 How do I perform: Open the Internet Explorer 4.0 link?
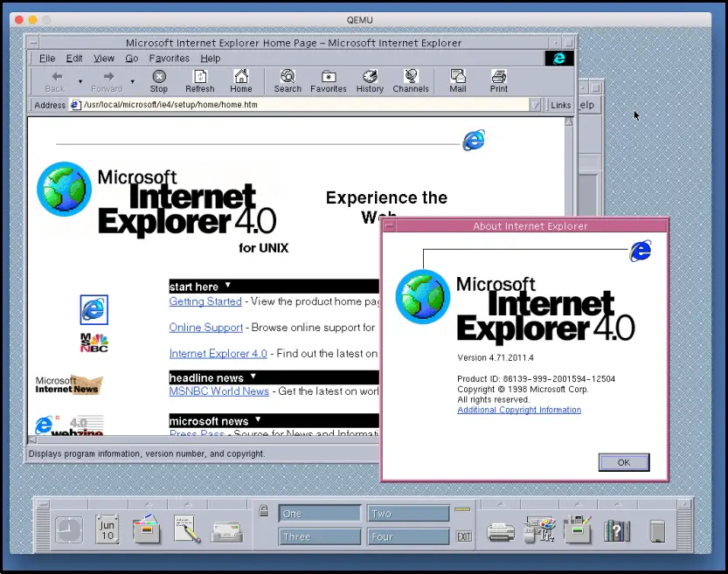pyautogui.click(x=218, y=354)
